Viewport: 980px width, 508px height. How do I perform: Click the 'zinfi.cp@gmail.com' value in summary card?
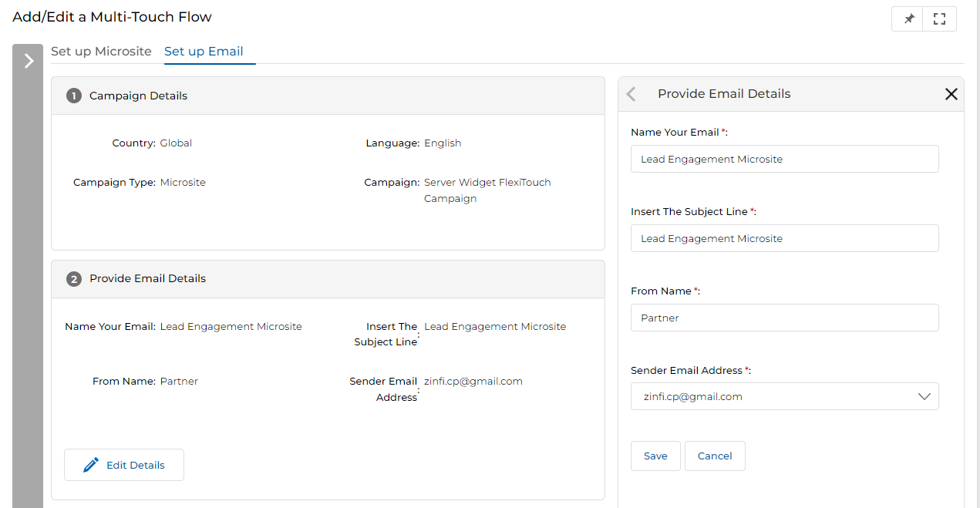point(473,382)
